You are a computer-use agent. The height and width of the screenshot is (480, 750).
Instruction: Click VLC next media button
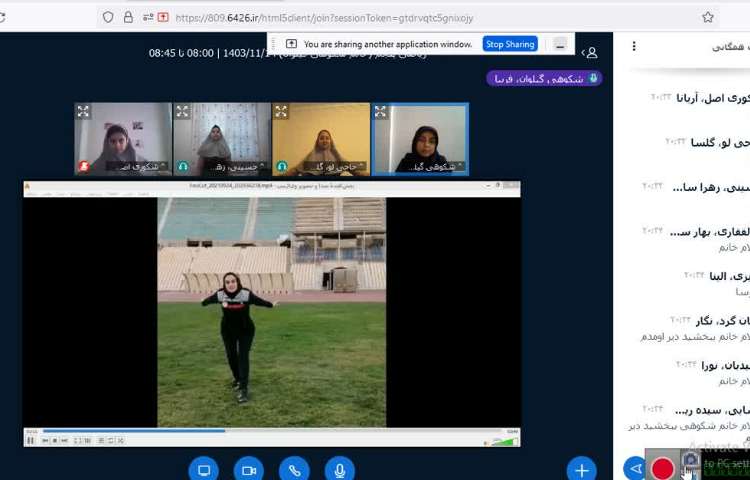(65, 440)
